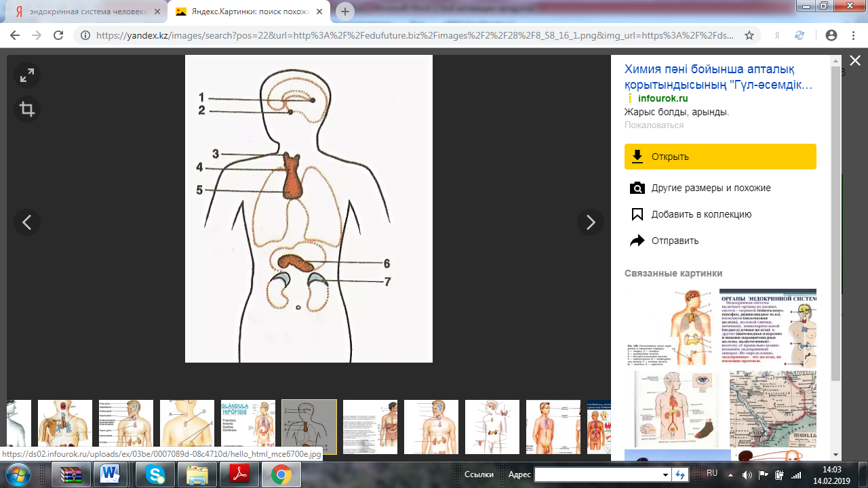Switch to Chrome in the taskbar
868x488 pixels.
(281, 475)
